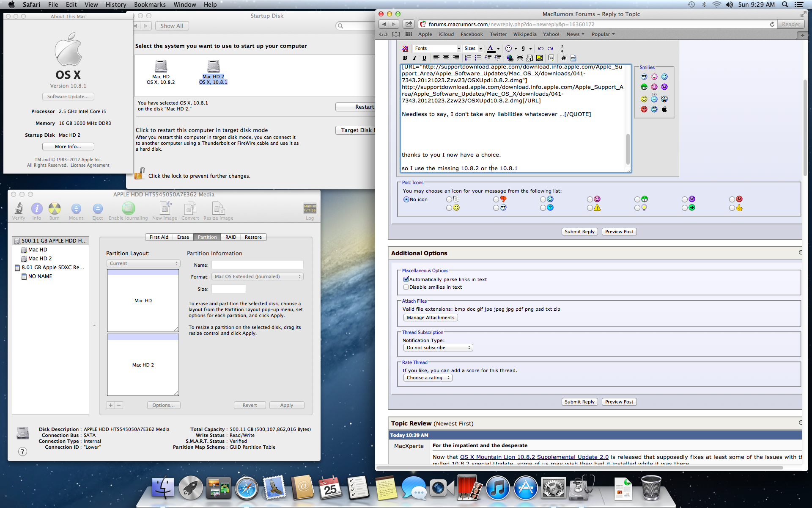Click the Bold formatting icon in editor
Viewport: 812px width, 508px height.
click(405, 58)
